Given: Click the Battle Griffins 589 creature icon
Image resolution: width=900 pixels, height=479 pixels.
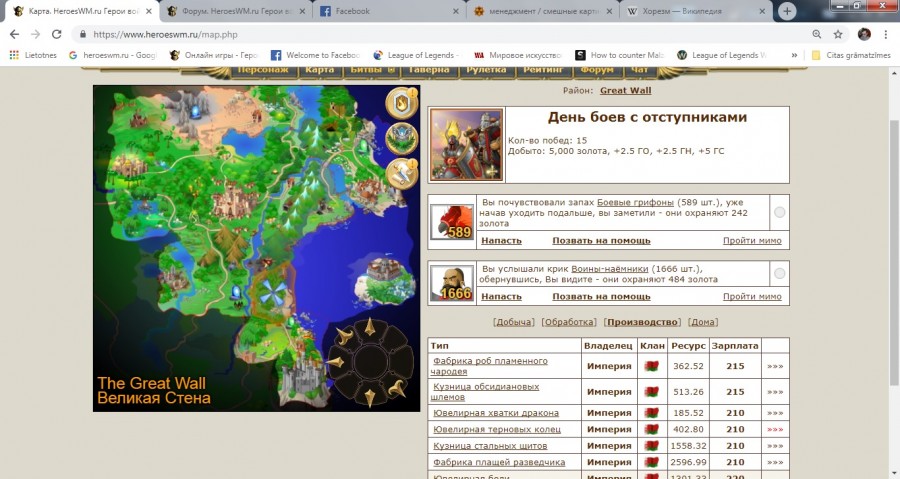Looking at the screenshot, I should point(452,221).
